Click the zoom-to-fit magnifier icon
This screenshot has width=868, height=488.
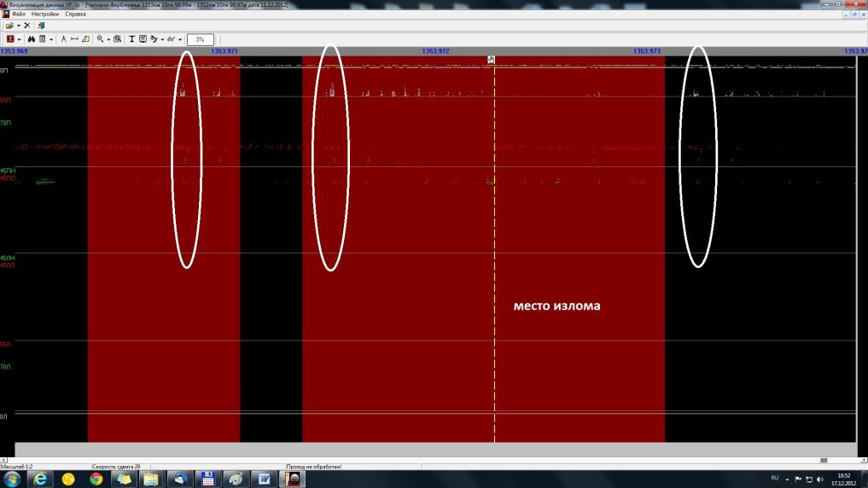[x=118, y=39]
